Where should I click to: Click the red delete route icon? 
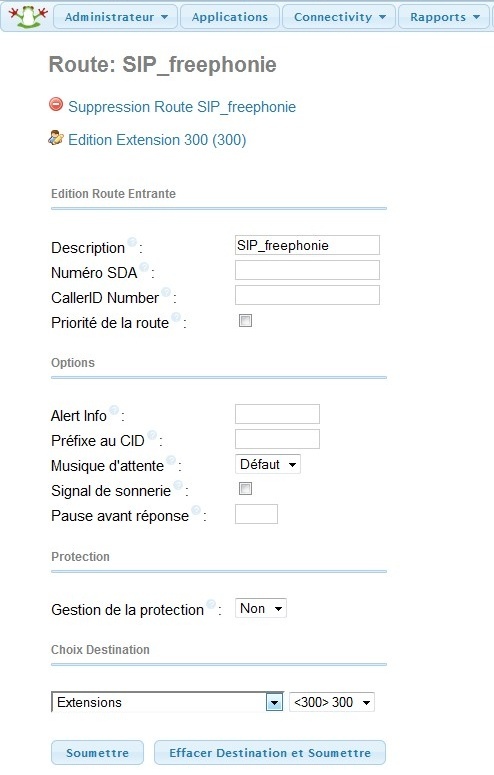(x=56, y=104)
